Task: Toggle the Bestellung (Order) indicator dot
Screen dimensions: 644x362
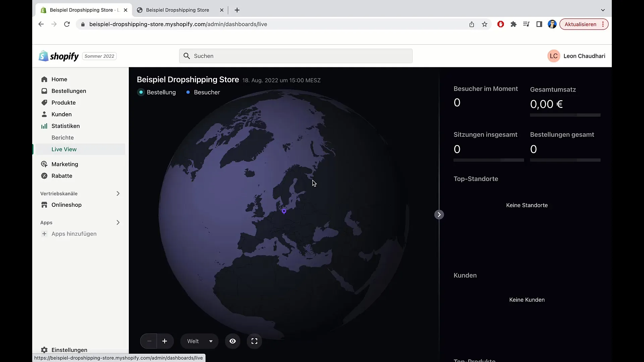Action: coord(142,93)
